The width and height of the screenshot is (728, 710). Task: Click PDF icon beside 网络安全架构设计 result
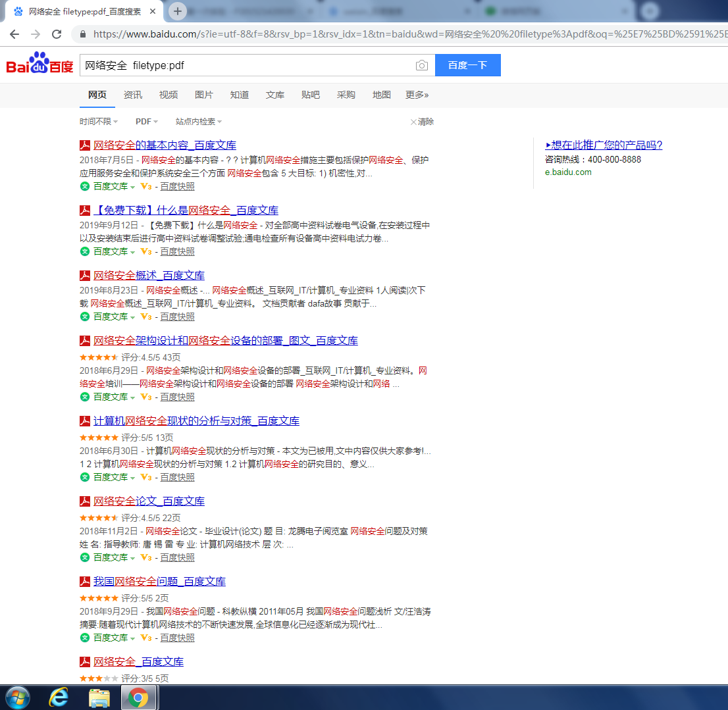coord(84,341)
